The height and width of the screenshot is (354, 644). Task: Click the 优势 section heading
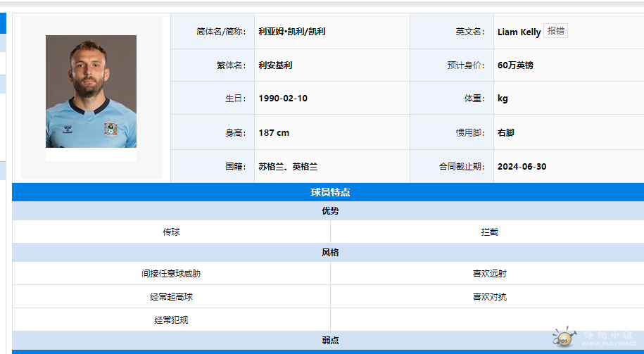[x=330, y=211]
